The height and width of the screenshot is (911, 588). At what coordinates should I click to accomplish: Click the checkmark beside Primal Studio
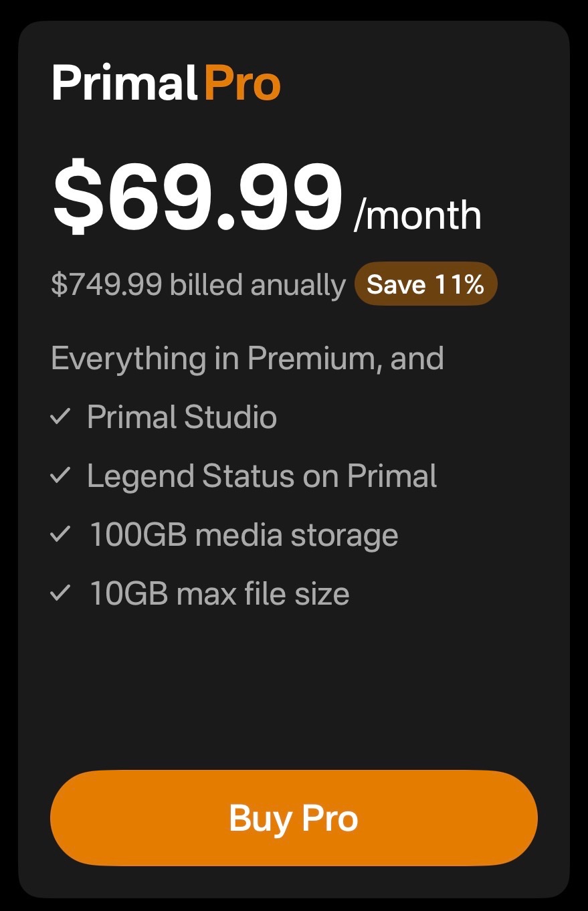click(60, 417)
